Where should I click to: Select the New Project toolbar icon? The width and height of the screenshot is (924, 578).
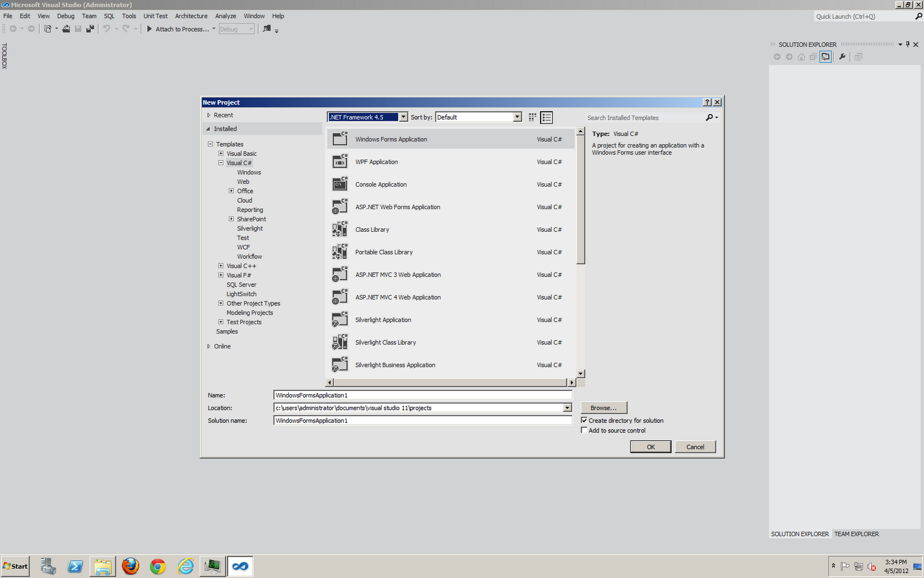click(47, 29)
